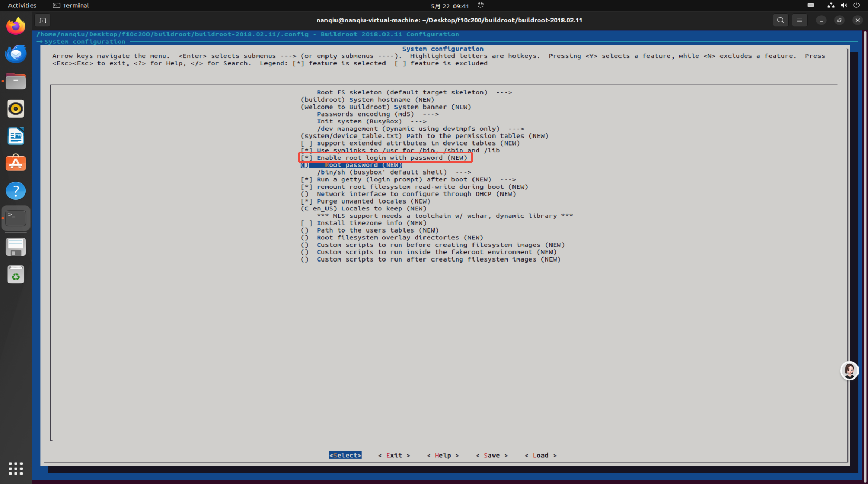Open the Trash from the dock
The image size is (868, 484).
point(16,275)
